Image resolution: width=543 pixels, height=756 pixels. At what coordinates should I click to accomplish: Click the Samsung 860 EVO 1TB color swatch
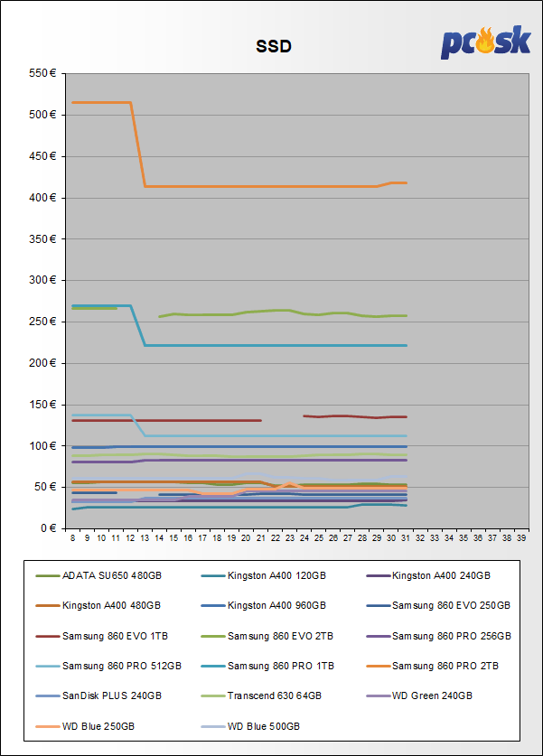point(47,636)
